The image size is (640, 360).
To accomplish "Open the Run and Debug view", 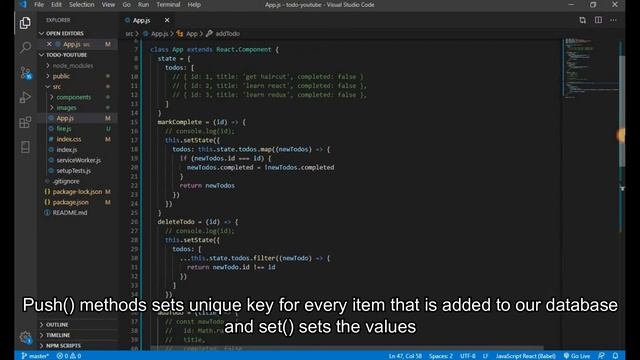I will click(25, 98).
